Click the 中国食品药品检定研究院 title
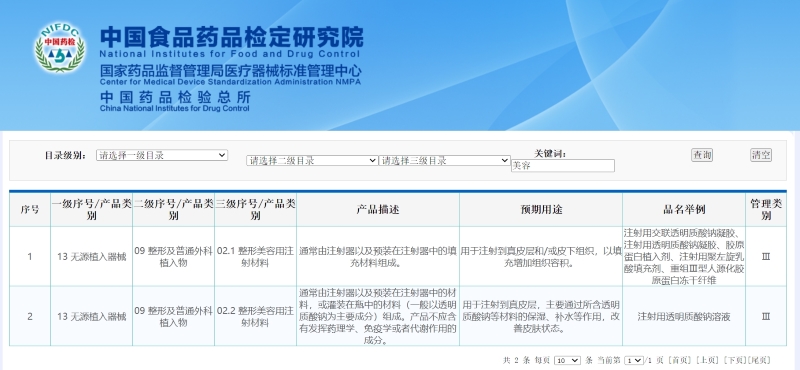800x370 pixels. (x=232, y=37)
